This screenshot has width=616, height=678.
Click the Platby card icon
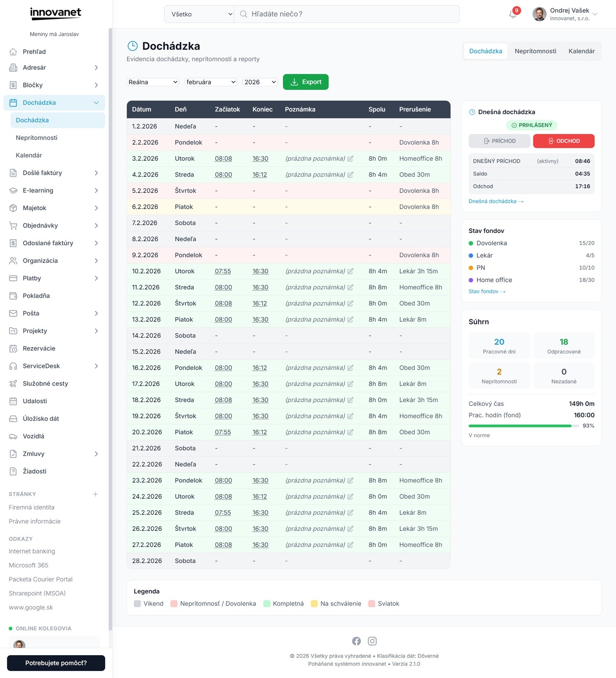pyautogui.click(x=13, y=278)
